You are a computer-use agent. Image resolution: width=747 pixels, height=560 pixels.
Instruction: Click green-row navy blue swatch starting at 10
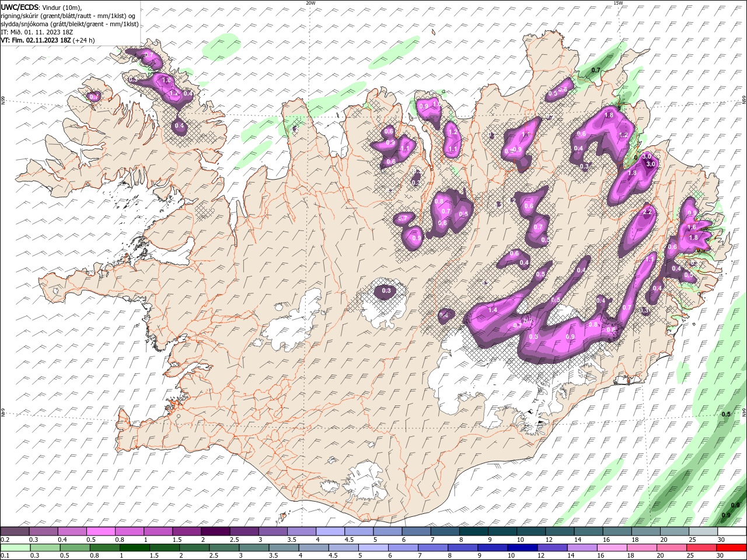523,548
